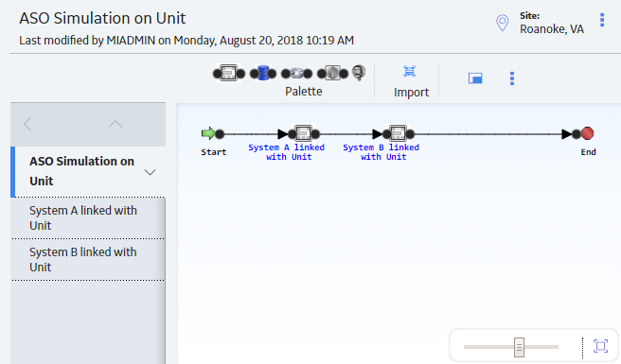Select the Switch element in Palette
Viewport: 621px width, 364px height.
click(332, 73)
